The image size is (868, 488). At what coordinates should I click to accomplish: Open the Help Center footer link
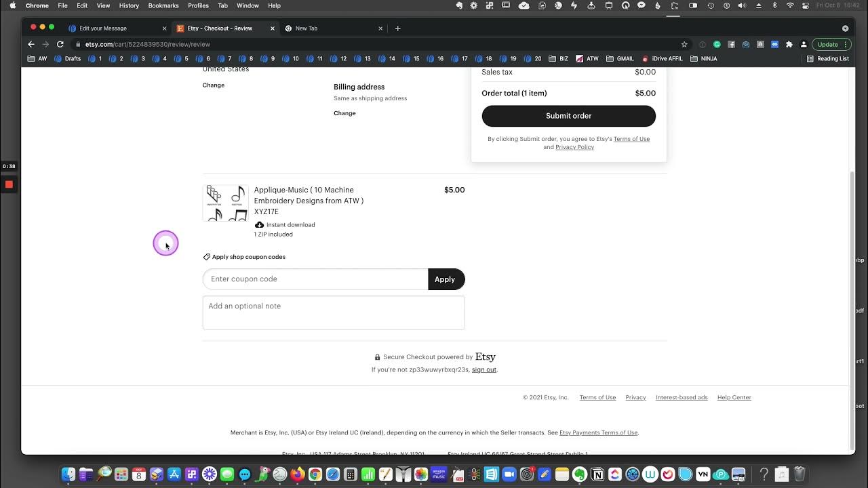tap(734, 398)
